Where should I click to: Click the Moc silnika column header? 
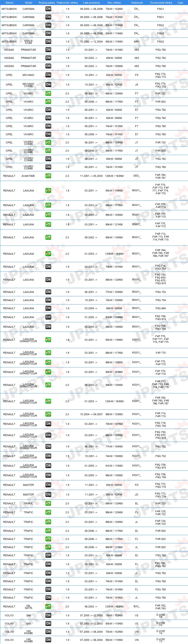click(114, 2)
